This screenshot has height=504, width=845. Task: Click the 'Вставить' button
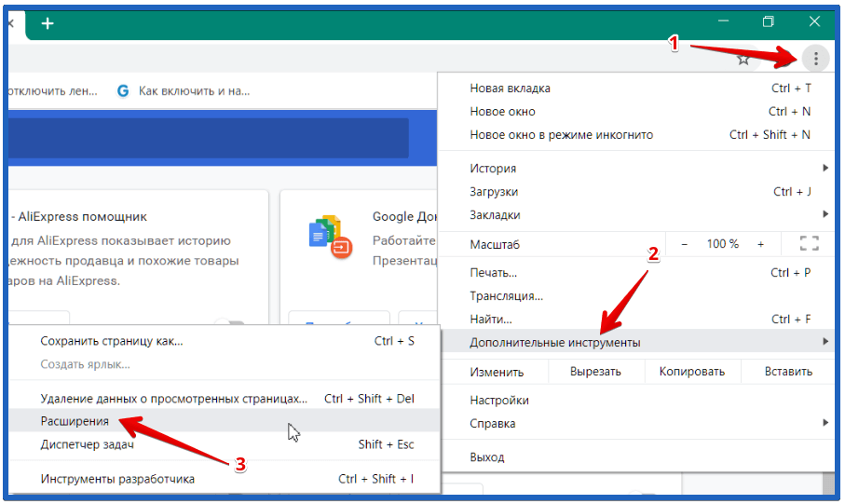(788, 372)
